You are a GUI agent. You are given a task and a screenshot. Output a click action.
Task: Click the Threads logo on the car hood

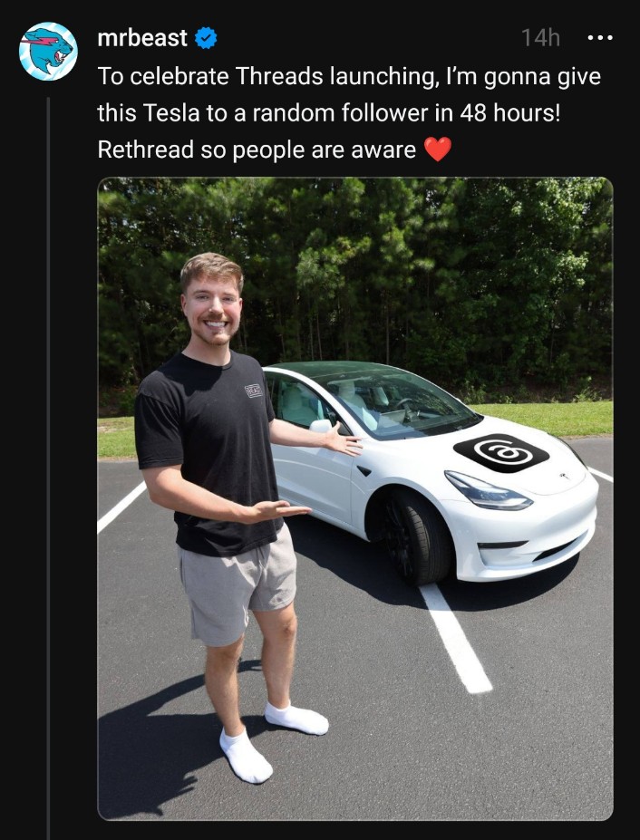[x=501, y=453]
